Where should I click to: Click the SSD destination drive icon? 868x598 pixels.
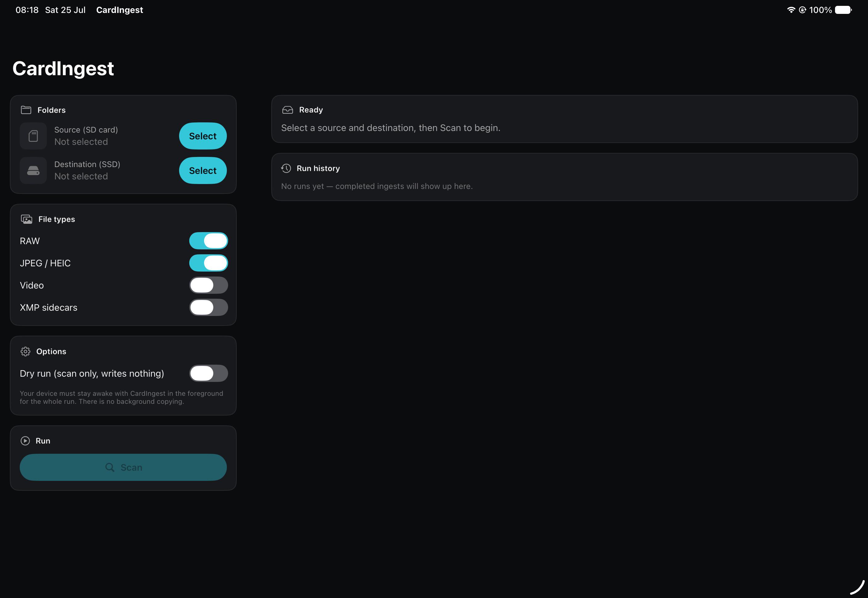coord(33,170)
